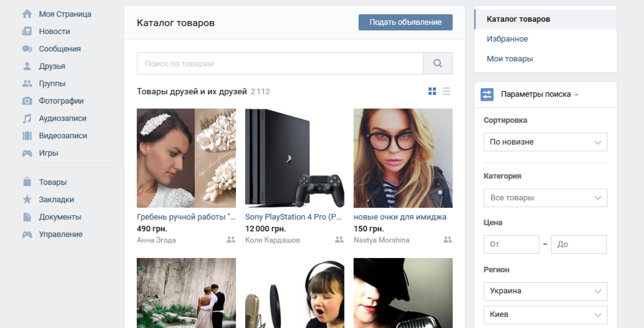Open the hair comb product photo
This screenshot has width=644, height=328.
coord(186,158)
